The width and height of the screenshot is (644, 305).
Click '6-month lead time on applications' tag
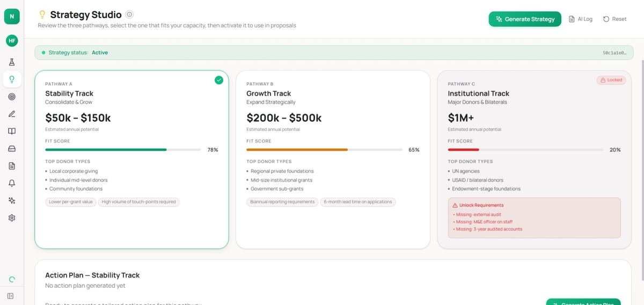pos(358,202)
